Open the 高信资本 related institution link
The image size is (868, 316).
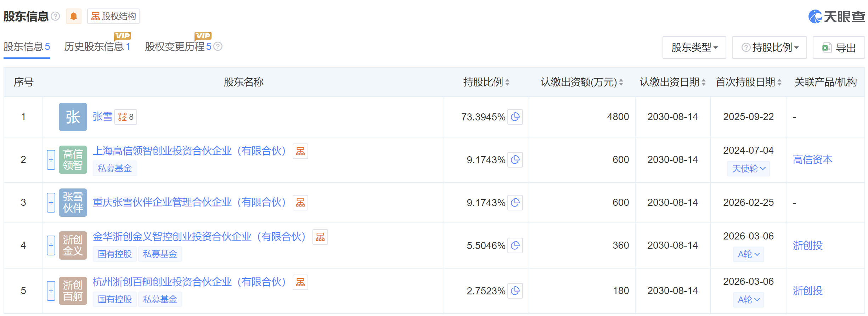click(812, 160)
